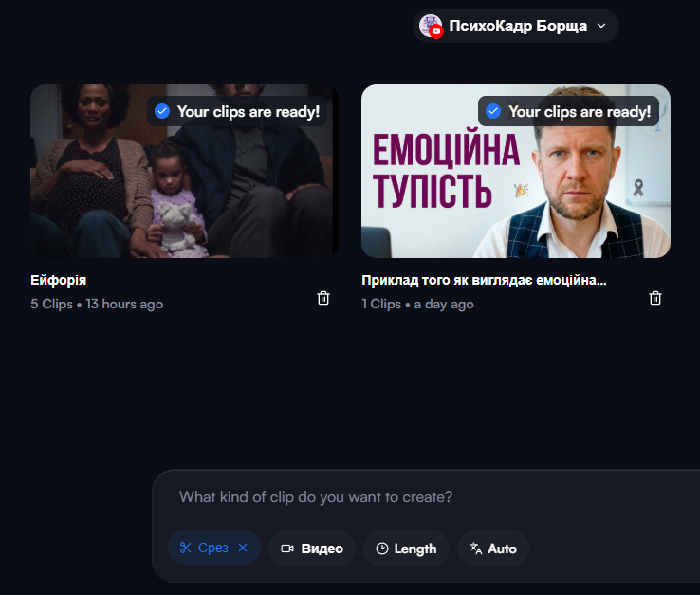Image resolution: width=700 pixels, height=595 pixels.
Task: Open the Auto language dropdown
Action: tap(493, 549)
